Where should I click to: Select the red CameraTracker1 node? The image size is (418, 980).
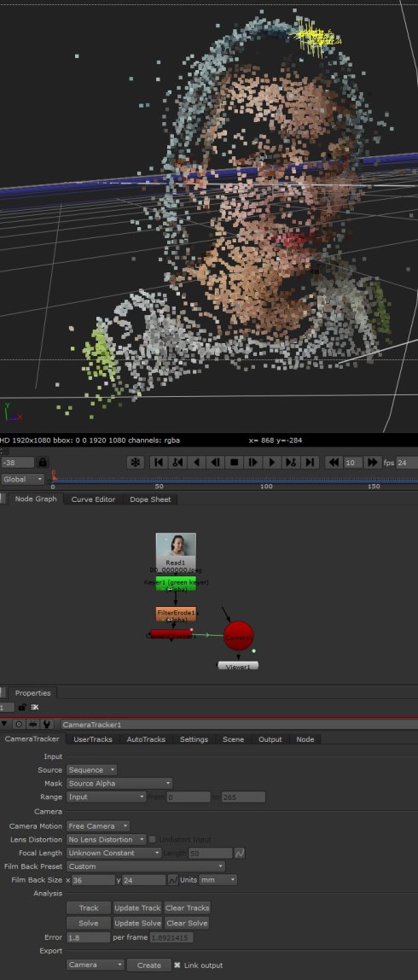171,634
